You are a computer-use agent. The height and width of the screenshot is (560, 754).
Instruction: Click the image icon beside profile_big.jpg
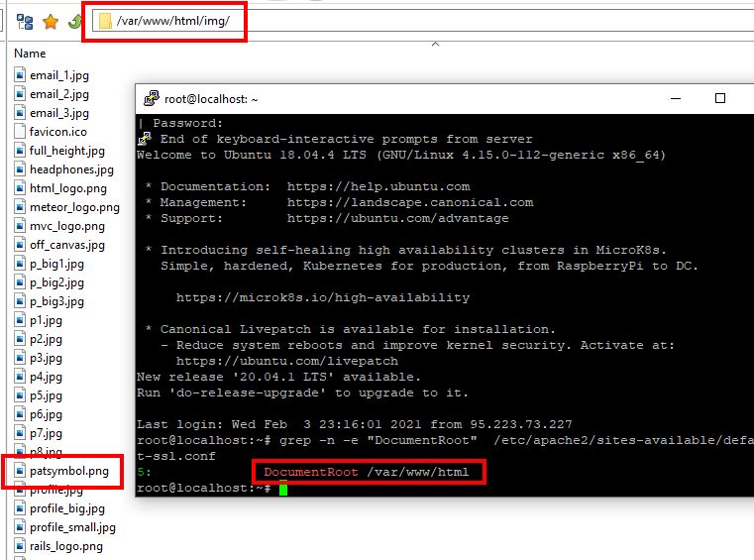(19, 508)
